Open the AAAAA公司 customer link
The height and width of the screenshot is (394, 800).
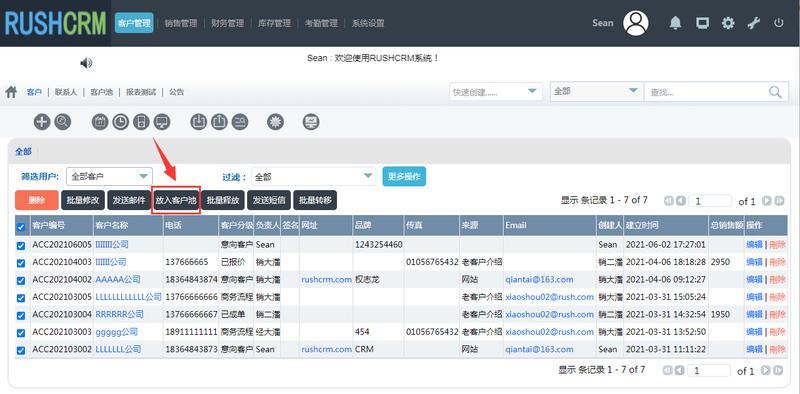[x=118, y=280]
